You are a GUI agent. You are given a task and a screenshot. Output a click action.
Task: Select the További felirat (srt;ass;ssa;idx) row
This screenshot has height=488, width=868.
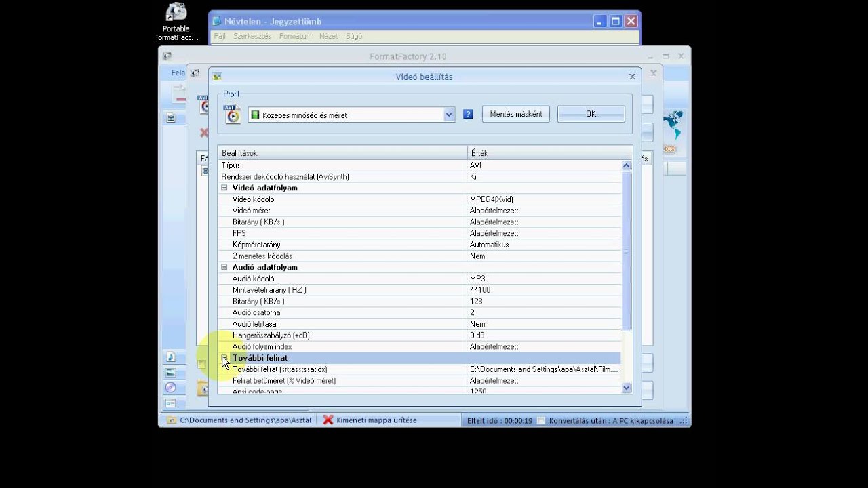(x=419, y=369)
